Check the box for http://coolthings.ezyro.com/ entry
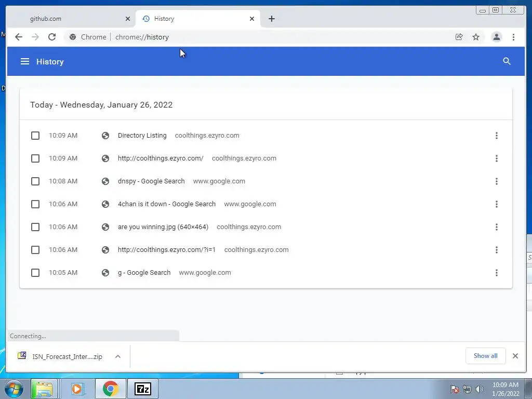 click(x=35, y=158)
